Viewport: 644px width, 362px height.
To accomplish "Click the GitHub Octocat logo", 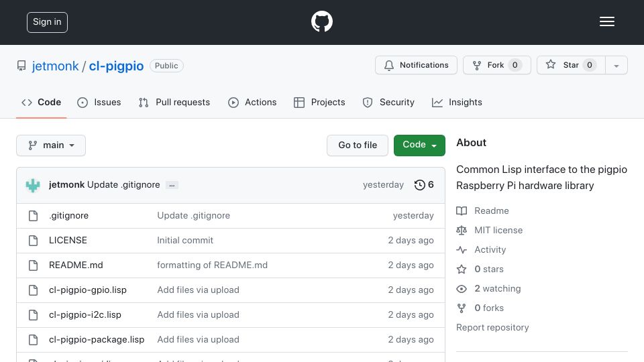I will [x=321, y=21].
